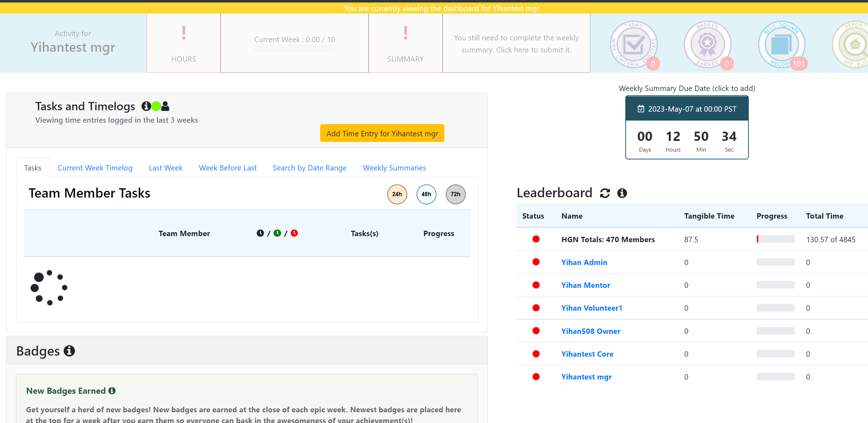Open the Badges section info icon
868x423 pixels.
click(x=69, y=351)
